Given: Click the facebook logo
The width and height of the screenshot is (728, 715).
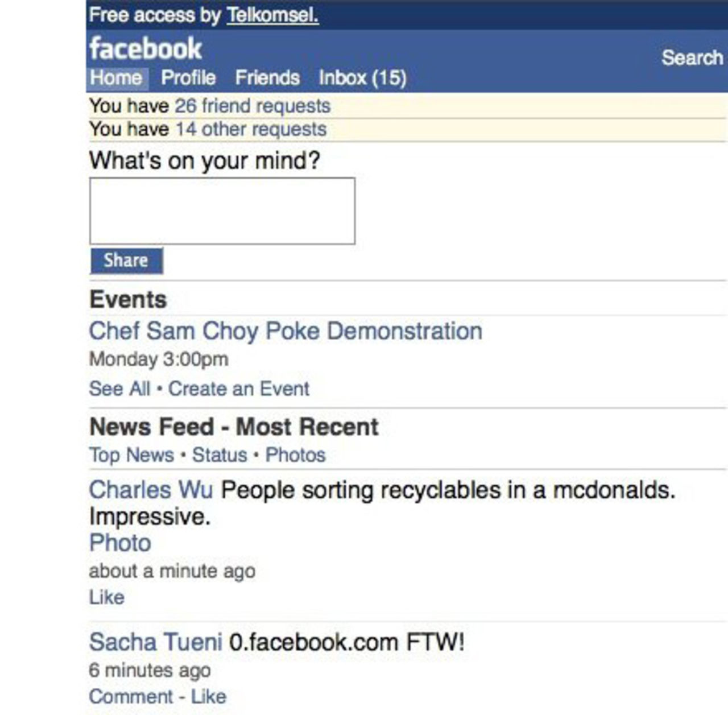Looking at the screenshot, I should click(146, 49).
